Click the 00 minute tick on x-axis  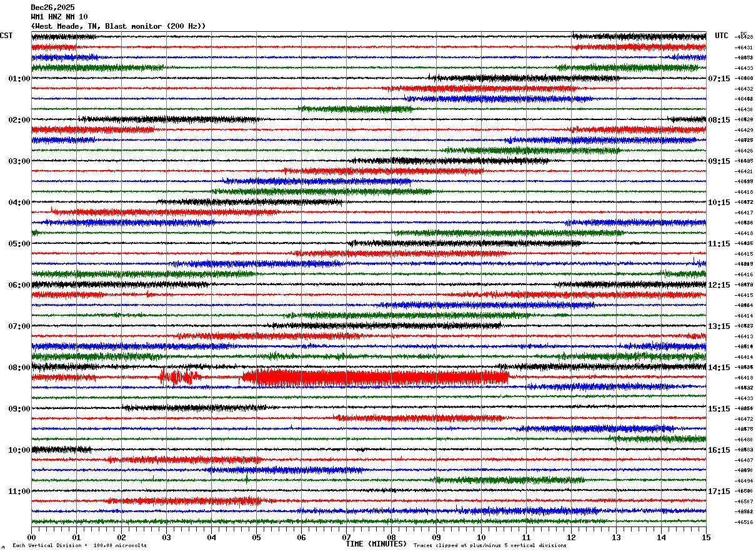[x=31, y=537]
